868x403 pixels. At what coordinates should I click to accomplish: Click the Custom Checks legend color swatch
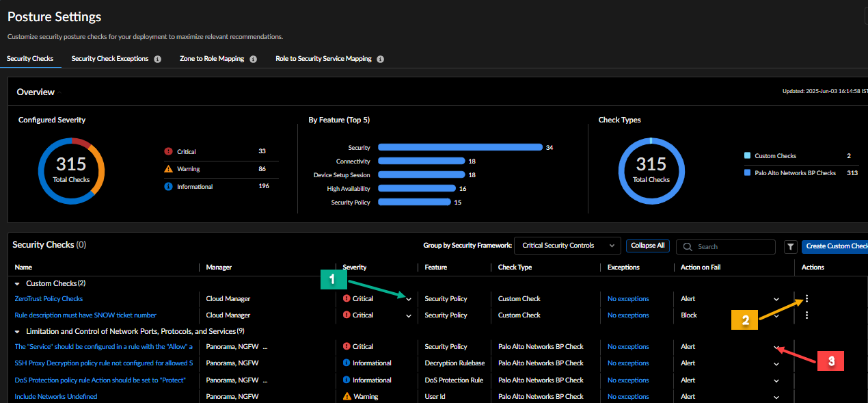pos(747,156)
